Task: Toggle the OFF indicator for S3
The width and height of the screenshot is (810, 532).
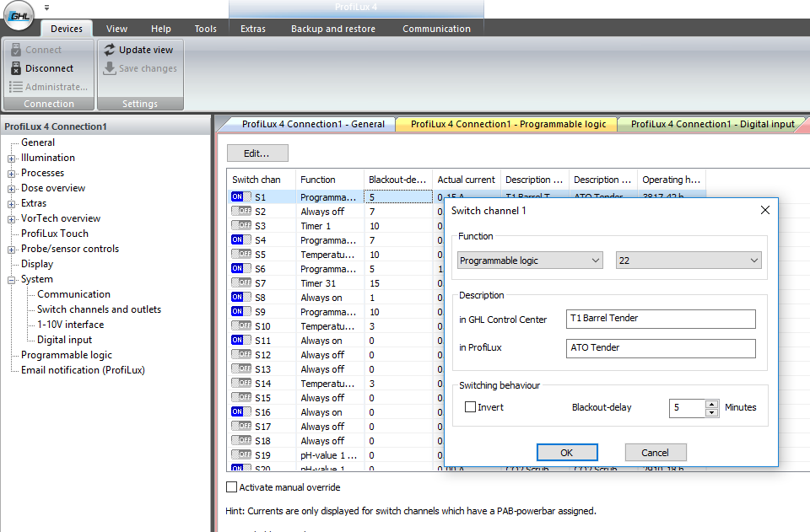Action: click(241, 225)
